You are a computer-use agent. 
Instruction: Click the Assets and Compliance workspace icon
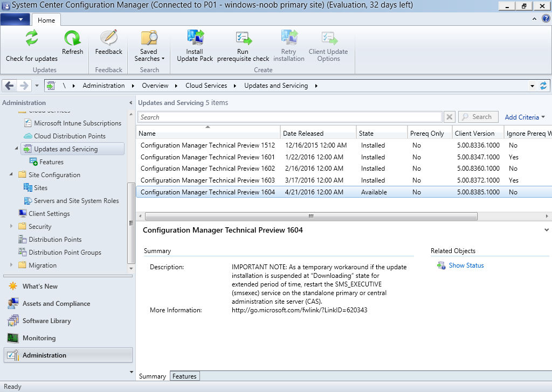[13, 303]
